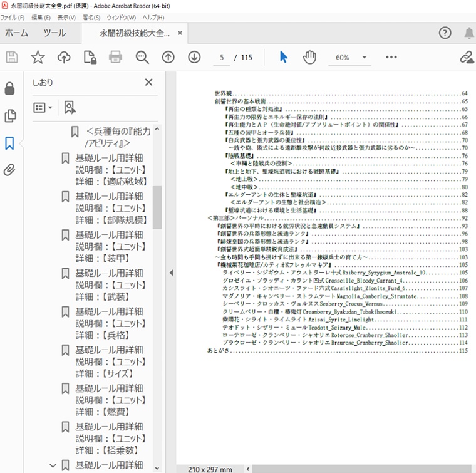Toggle the bookmarks panel icon

pyautogui.click(x=9, y=143)
